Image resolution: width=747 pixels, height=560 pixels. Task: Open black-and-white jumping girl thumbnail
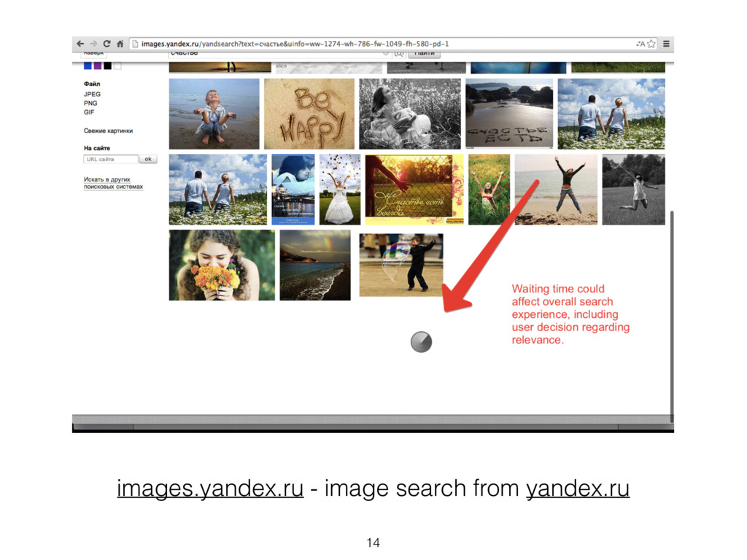(634, 189)
